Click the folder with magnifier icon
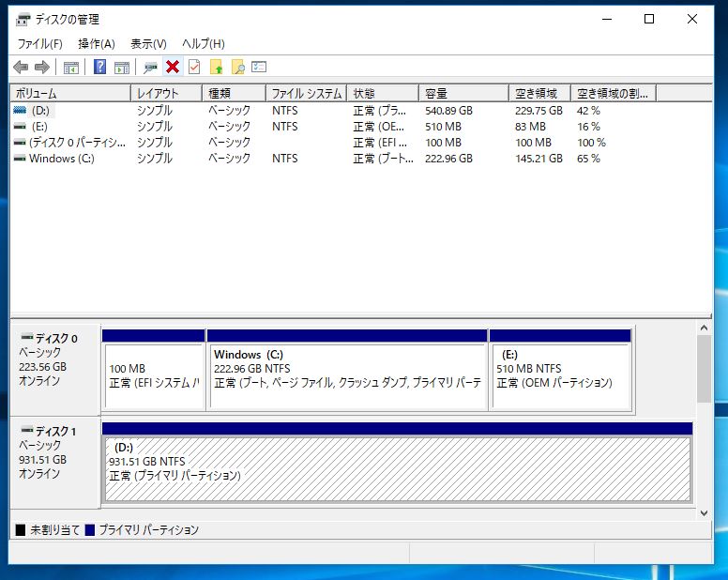The image size is (728, 580). click(238, 67)
